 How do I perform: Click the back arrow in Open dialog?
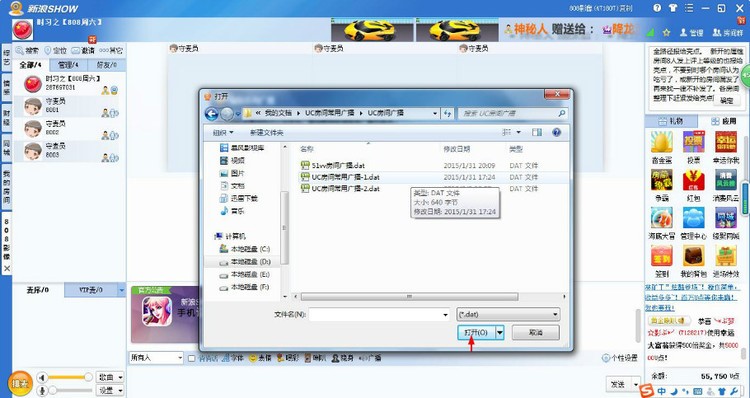click(211, 113)
